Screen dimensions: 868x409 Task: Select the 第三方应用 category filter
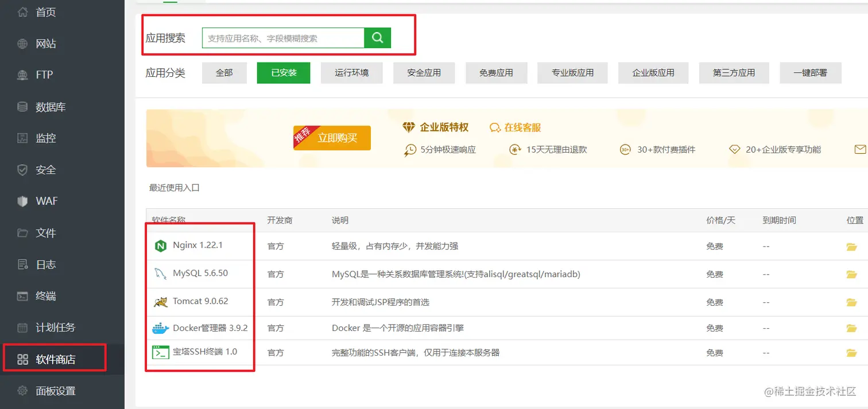tap(734, 73)
